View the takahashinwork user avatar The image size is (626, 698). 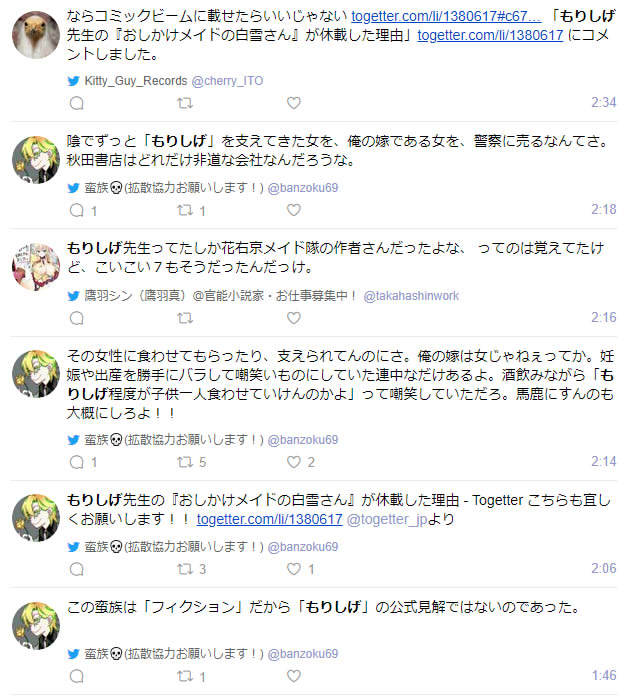click(x=36, y=267)
